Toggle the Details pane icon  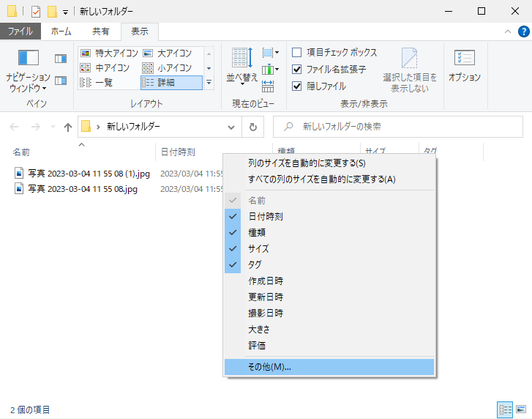pos(61,81)
